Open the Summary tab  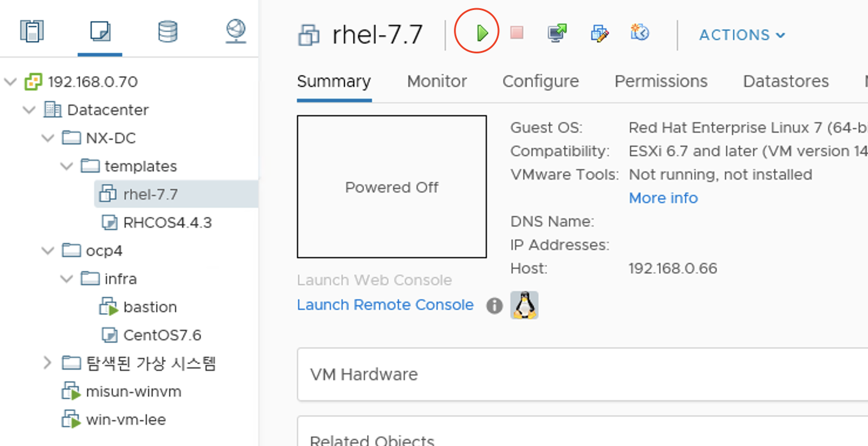[x=334, y=81]
